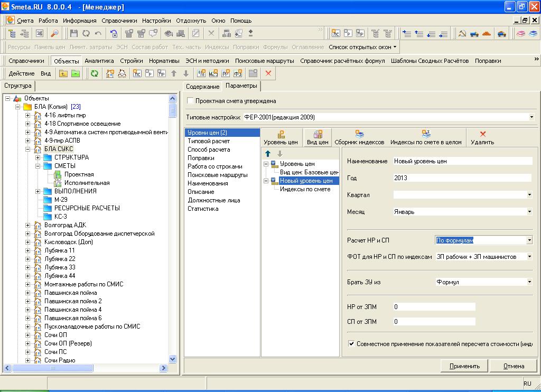
Task: Open the Месяц dropdown showing Январь
Action: [529, 212]
